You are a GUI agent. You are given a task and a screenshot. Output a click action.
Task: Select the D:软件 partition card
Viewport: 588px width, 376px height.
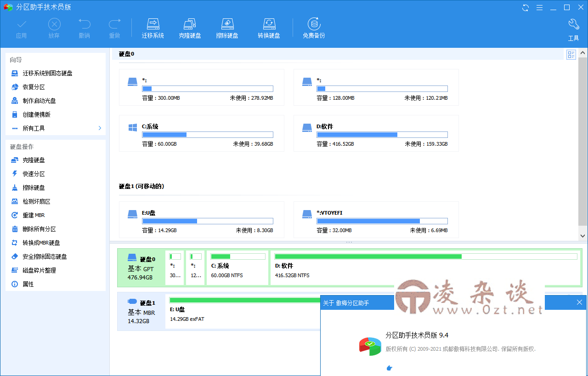coord(376,133)
